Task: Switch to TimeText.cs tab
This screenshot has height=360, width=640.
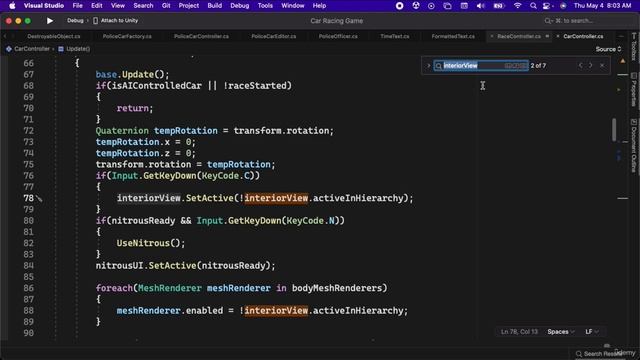Action: 395,36
